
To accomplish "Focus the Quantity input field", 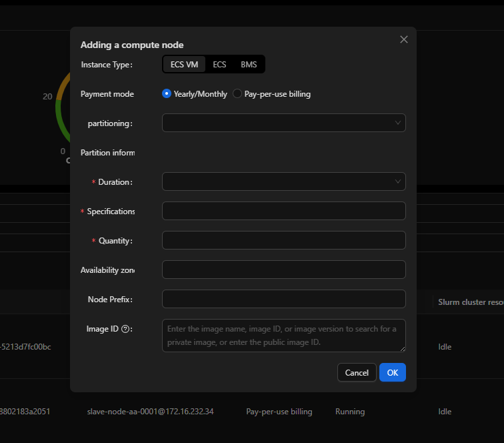I will (x=284, y=240).
